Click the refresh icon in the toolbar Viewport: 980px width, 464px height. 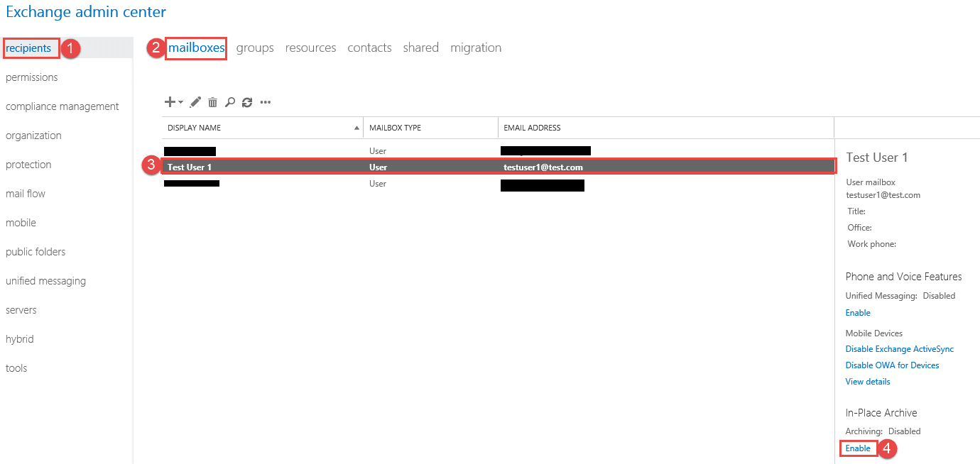coord(247,102)
